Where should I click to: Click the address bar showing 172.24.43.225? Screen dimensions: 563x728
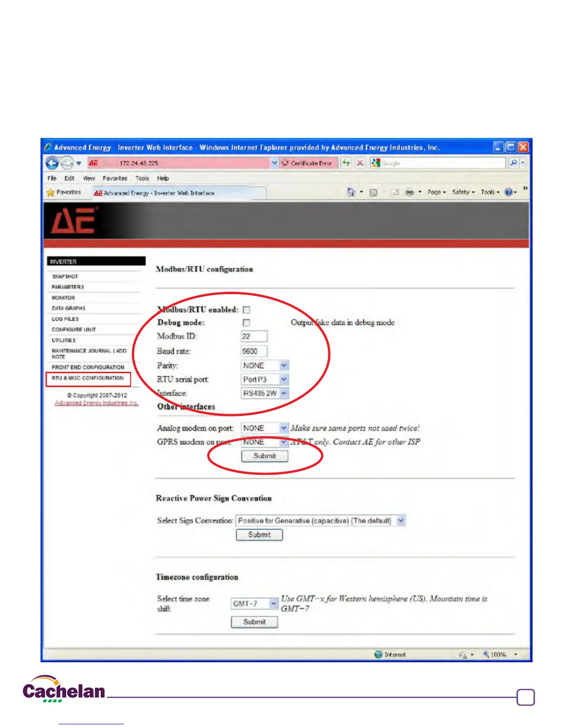click(x=178, y=163)
